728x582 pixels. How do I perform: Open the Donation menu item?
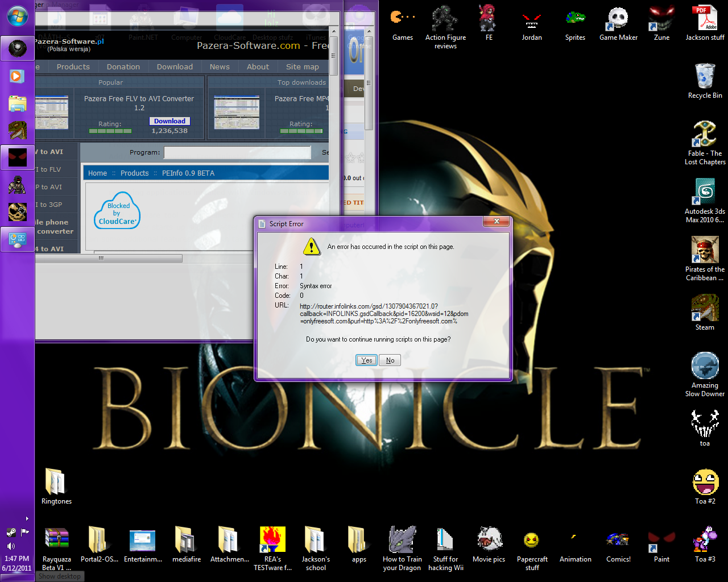click(x=123, y=66)
